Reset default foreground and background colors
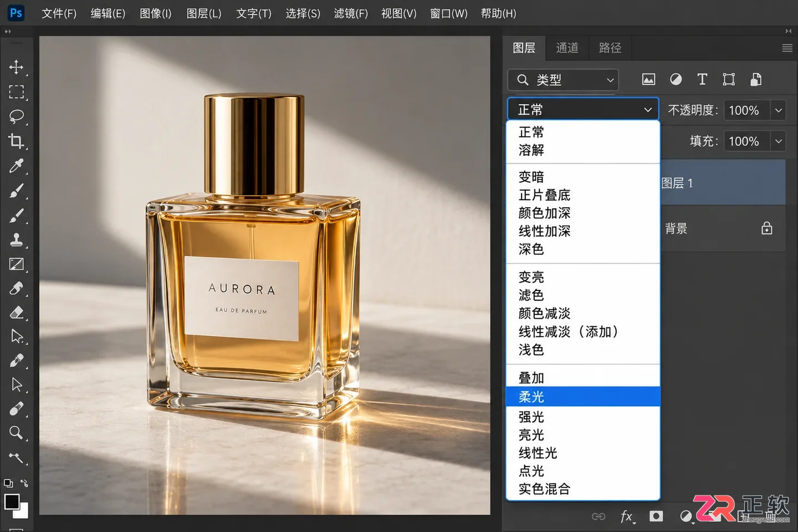 [x=8, y=483]
